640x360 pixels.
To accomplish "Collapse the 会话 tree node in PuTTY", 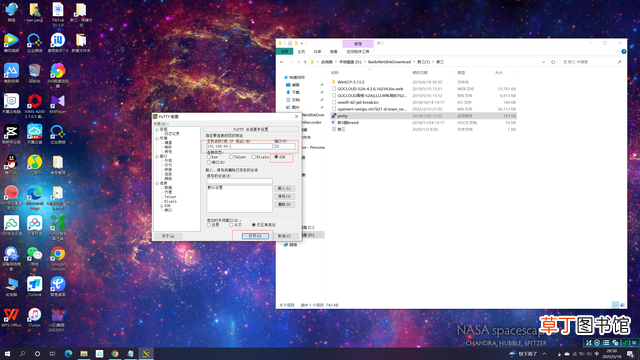I will pos(157,129).
